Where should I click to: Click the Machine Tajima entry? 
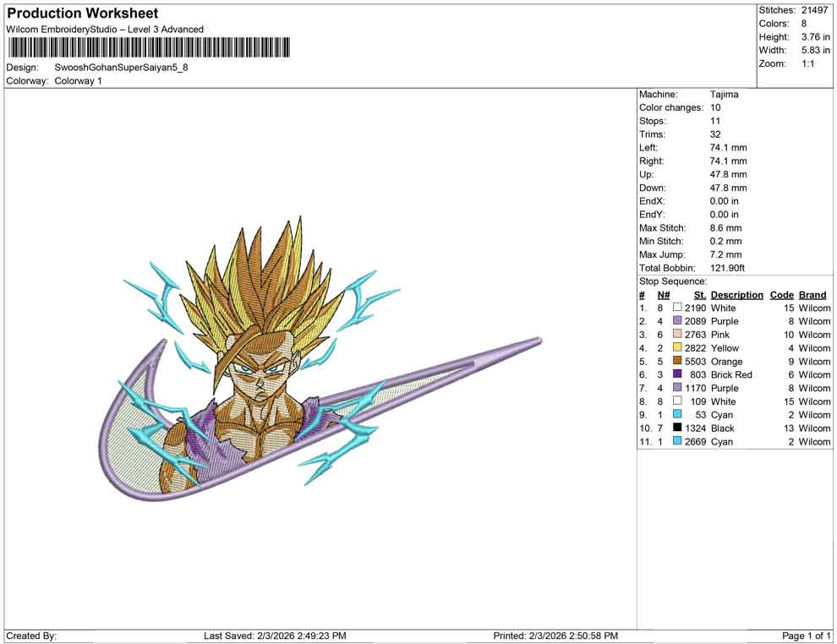(x=724, y=94)
